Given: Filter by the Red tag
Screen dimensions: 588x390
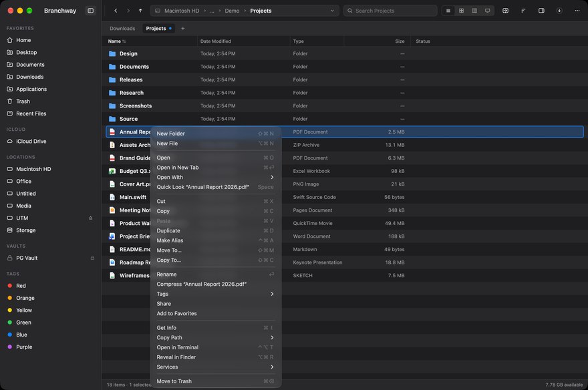Looking at the screenshot, I should click(x=21, y=286).
